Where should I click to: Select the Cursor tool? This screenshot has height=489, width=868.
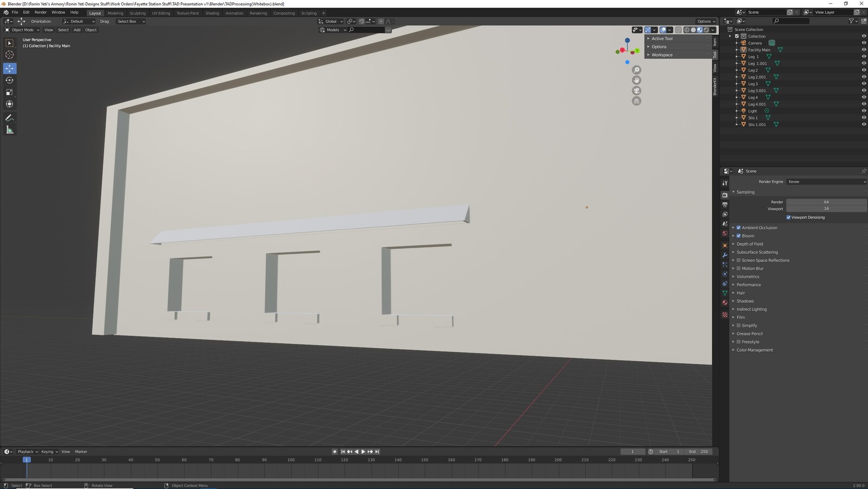[x=10, y=55]
